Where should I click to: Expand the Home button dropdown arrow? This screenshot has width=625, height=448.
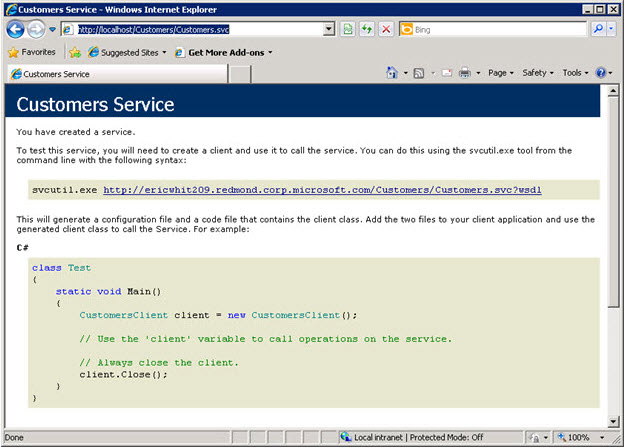[x=405, y=73]
